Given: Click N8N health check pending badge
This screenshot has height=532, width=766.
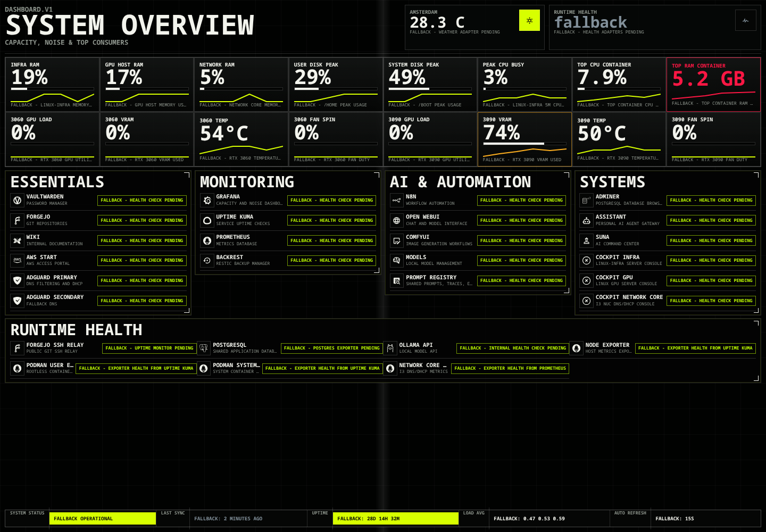Looking at the screenshot, I should tap(521, 200).
